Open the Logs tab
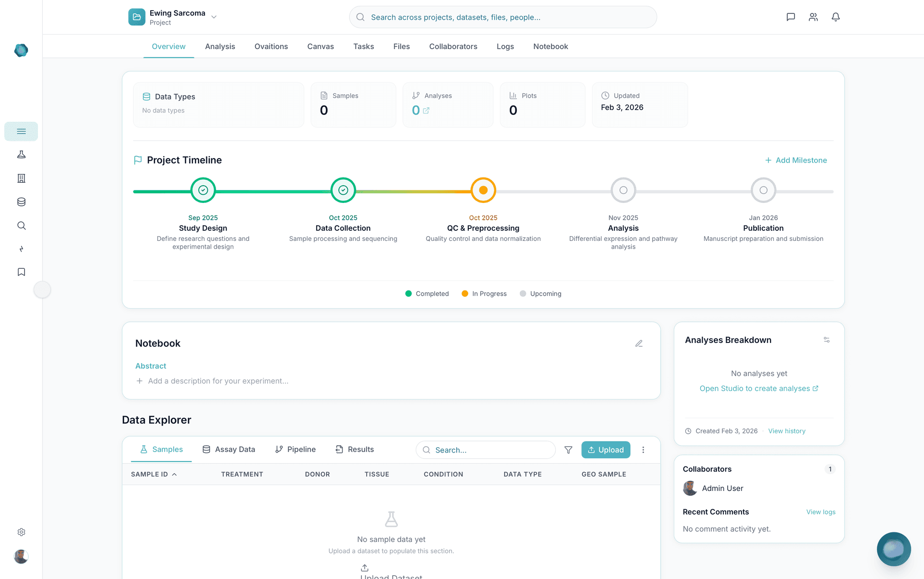Screen dimensions: 924x579 pos(505,47)
